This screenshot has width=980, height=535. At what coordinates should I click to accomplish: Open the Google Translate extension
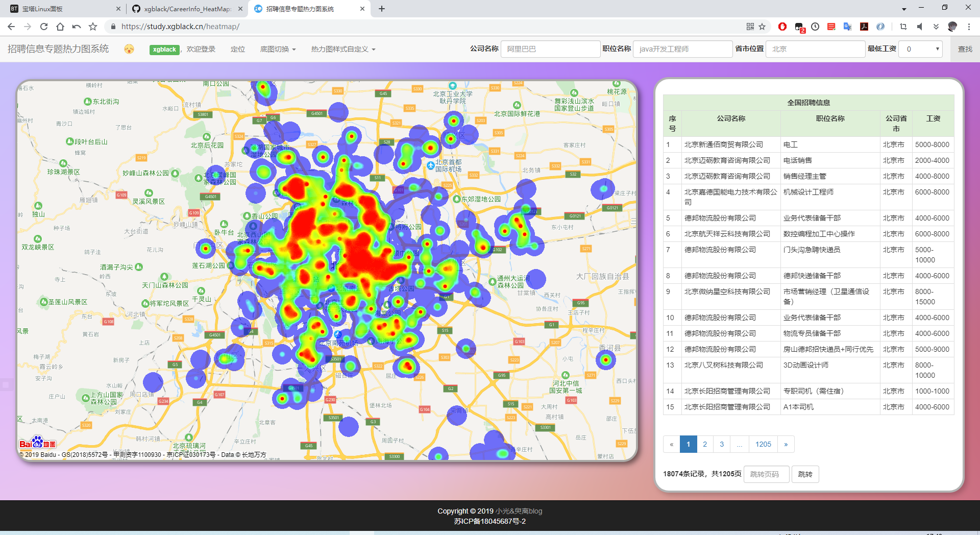pos(848,27)
